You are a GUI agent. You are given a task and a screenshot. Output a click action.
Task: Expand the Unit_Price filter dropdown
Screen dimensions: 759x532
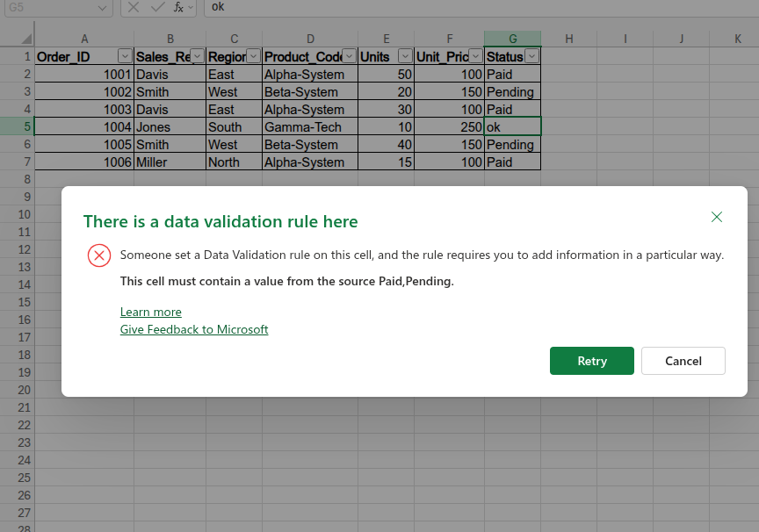(x=475, y=55)
